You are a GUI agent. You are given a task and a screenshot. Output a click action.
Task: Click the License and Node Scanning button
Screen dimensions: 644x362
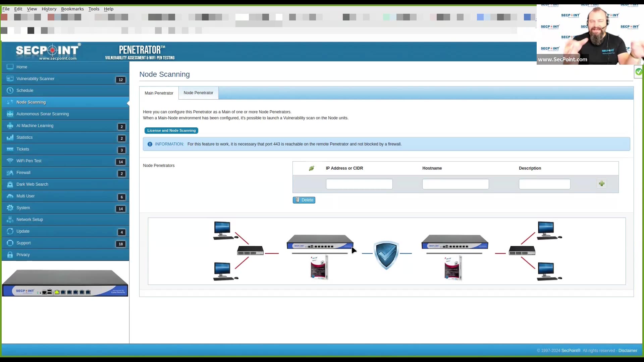click(171, 130)
